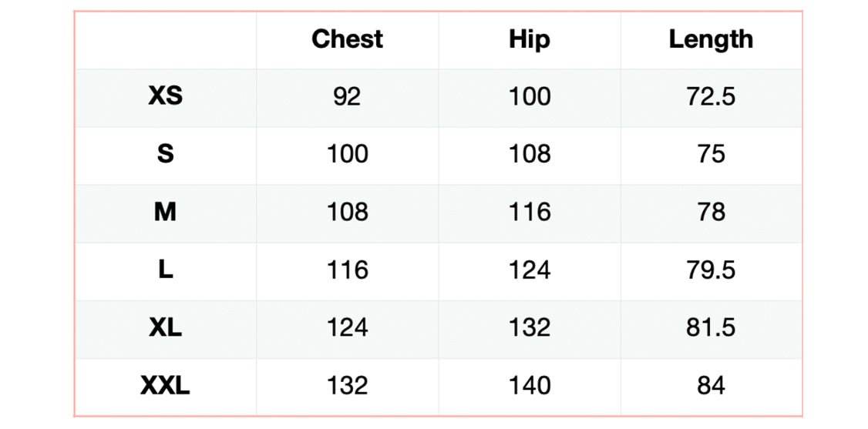Click the XS length value 72.5
Viewport: 868px width, 429px height.
pyautogui.click(x=710, y=96)
